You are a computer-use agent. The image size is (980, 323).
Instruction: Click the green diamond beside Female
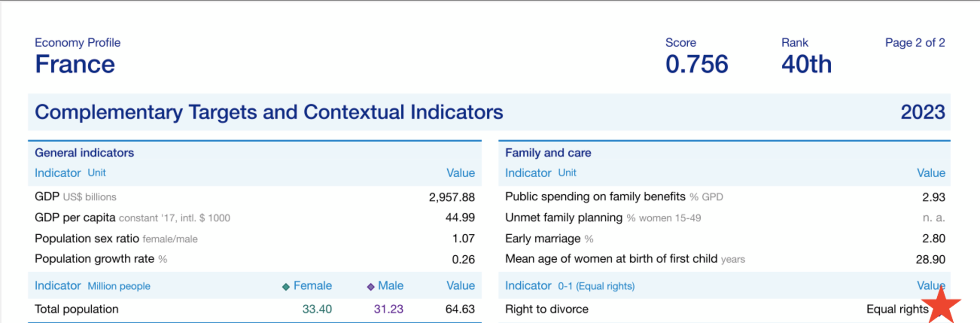point(286,286)
